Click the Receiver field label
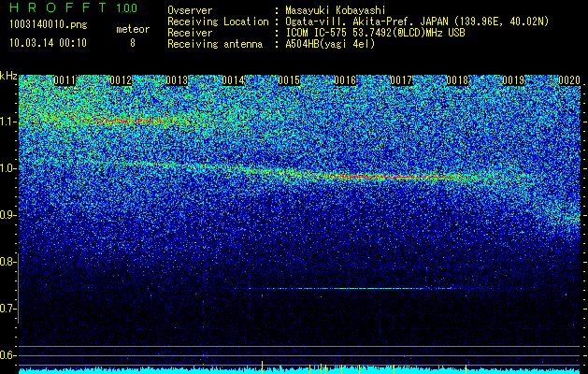The height and width of the screenshot is (374, 588). coord(190,33)
